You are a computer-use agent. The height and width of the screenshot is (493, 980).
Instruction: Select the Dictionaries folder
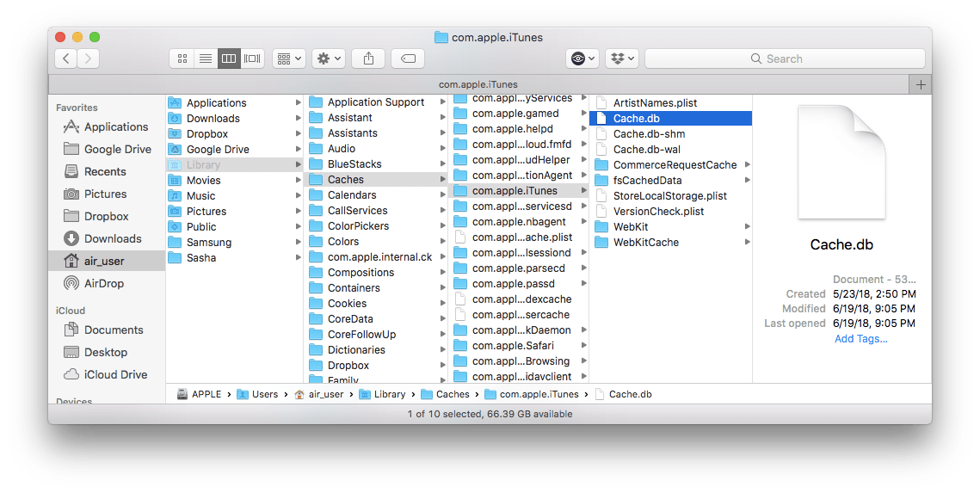377,350
